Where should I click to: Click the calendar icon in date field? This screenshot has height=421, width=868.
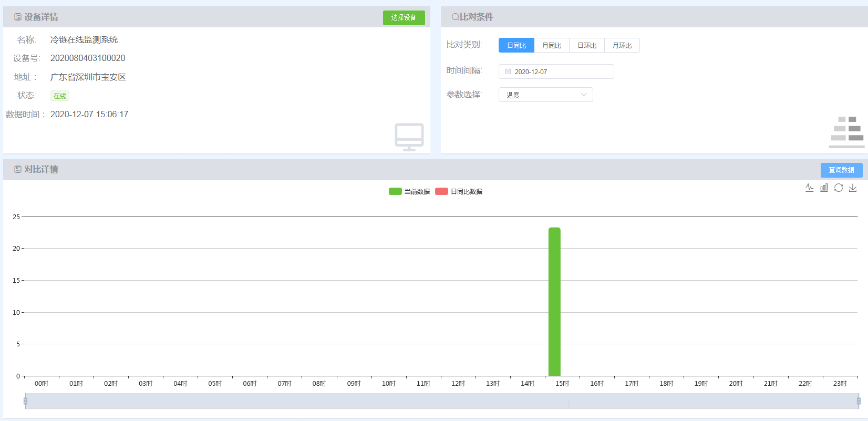508,71
